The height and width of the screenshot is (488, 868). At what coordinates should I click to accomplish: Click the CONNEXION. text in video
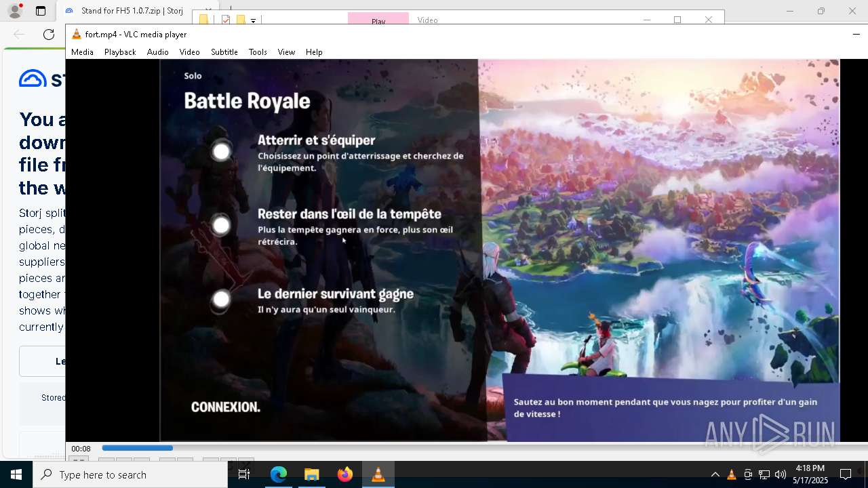point(226,407)
